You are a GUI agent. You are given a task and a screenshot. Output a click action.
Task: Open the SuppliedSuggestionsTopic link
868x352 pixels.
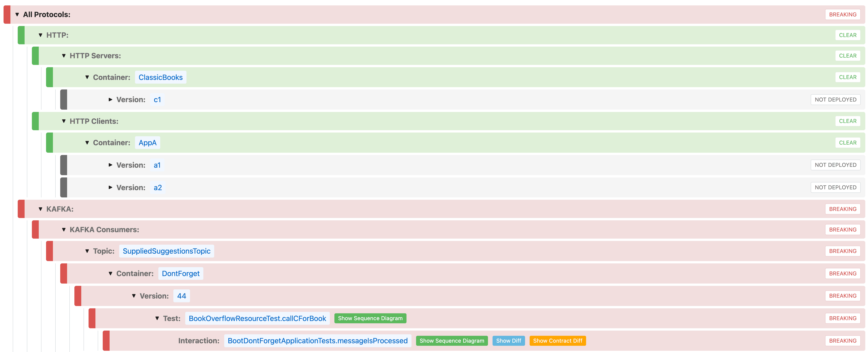coord(166,251)
